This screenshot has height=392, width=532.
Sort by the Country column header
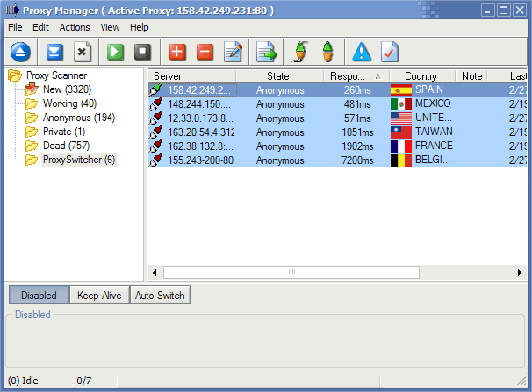click(422, 76)
